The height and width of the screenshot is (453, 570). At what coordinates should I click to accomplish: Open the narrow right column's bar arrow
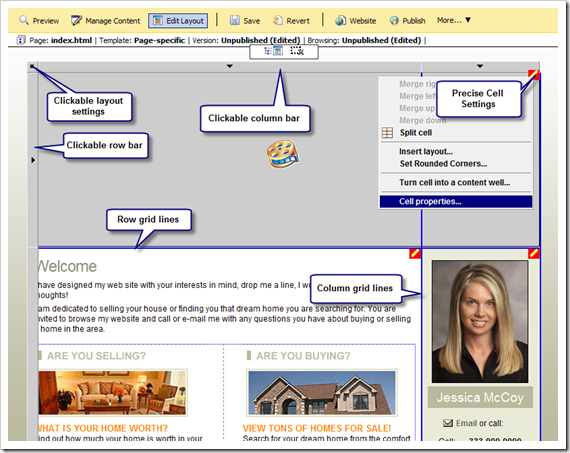pyautogui.click(x=480, y=66)
